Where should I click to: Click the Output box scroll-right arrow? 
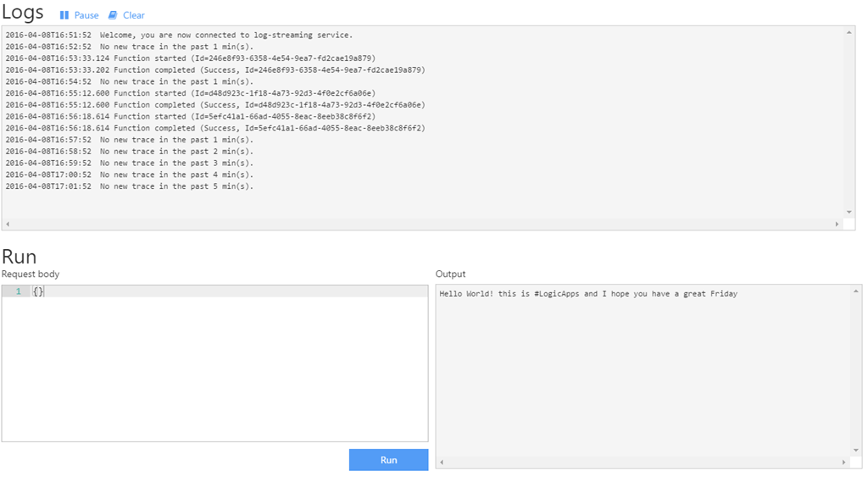point(843,463)
